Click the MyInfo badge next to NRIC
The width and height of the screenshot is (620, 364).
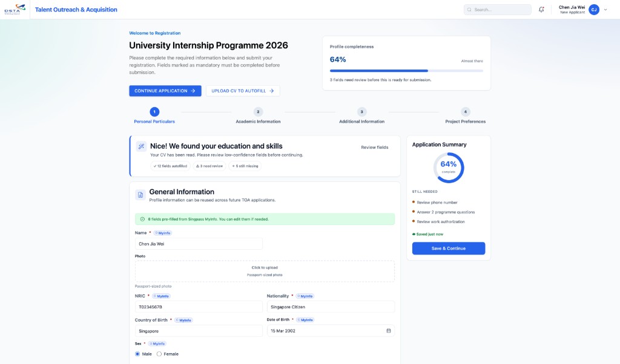pyautogui.click(x=161, y=296)
